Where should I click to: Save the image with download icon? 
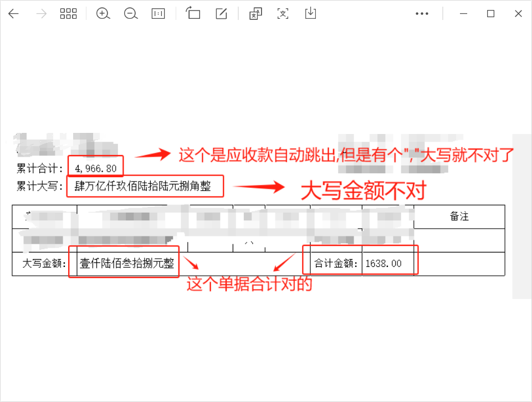(310, 14)
